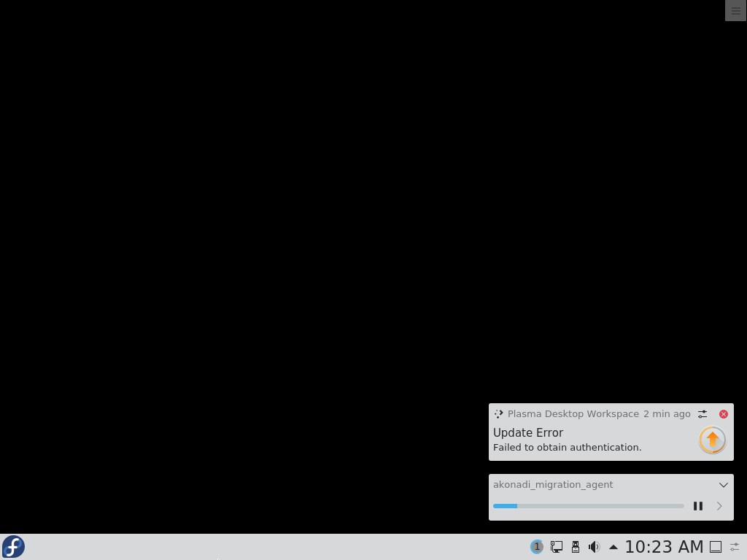747x560 pixels.
Task: Click the Plasma Desktop Workspace header icon
Action: 499,414
